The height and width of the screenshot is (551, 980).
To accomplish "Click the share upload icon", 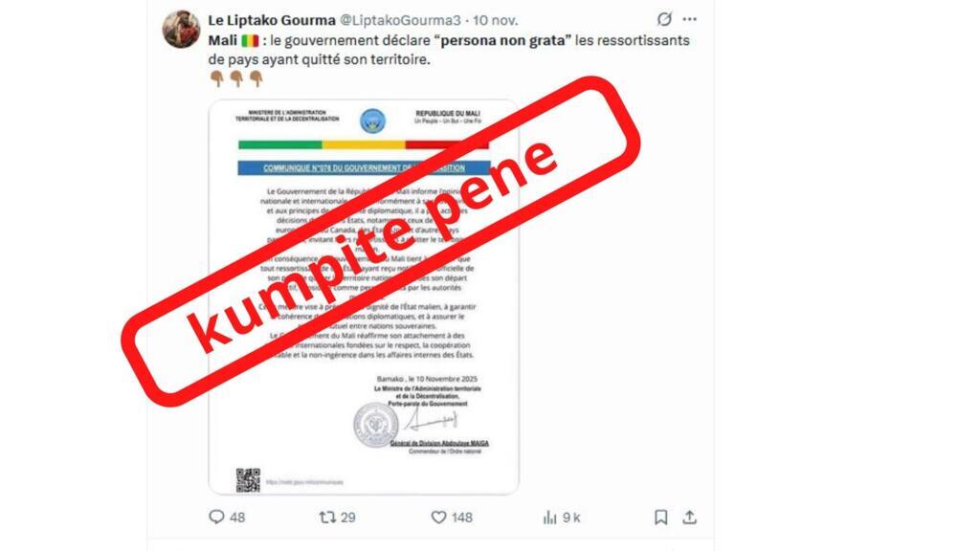I will (689, 518).
